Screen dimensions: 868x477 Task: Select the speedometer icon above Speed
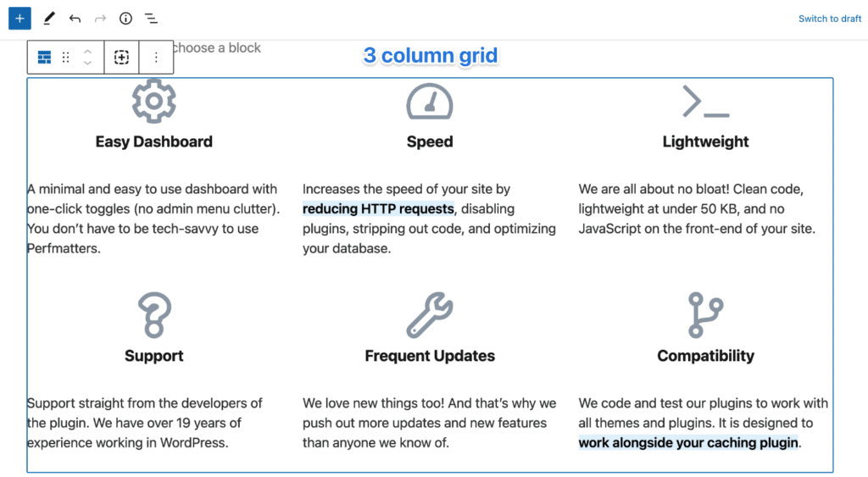tap(430, 102)
